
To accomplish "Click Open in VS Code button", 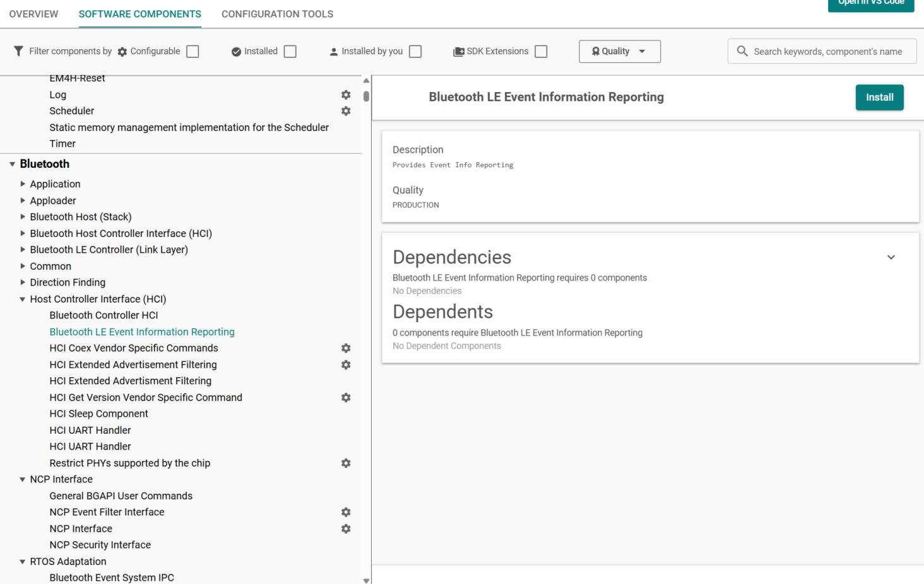I will 871,4.
